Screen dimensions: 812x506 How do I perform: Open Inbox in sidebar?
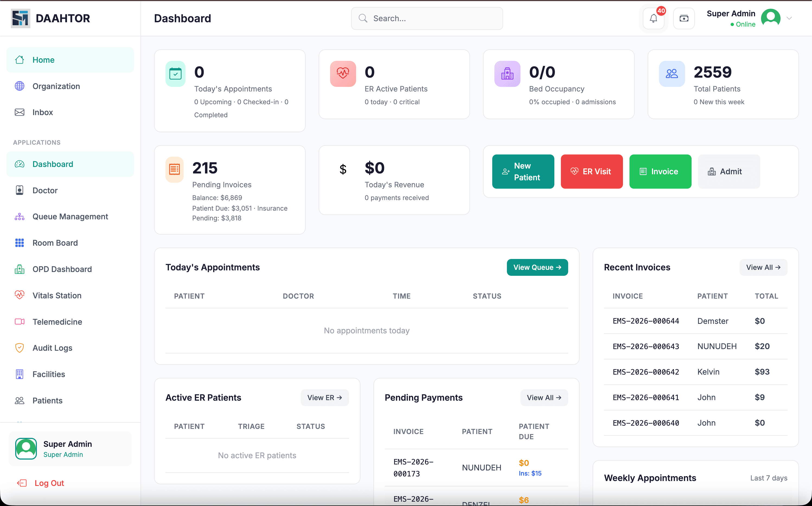70,112
